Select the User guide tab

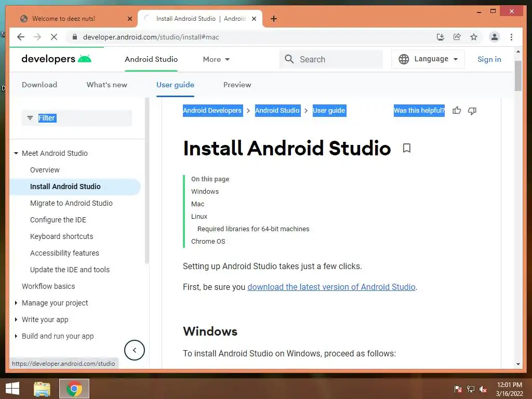(175, 85)
